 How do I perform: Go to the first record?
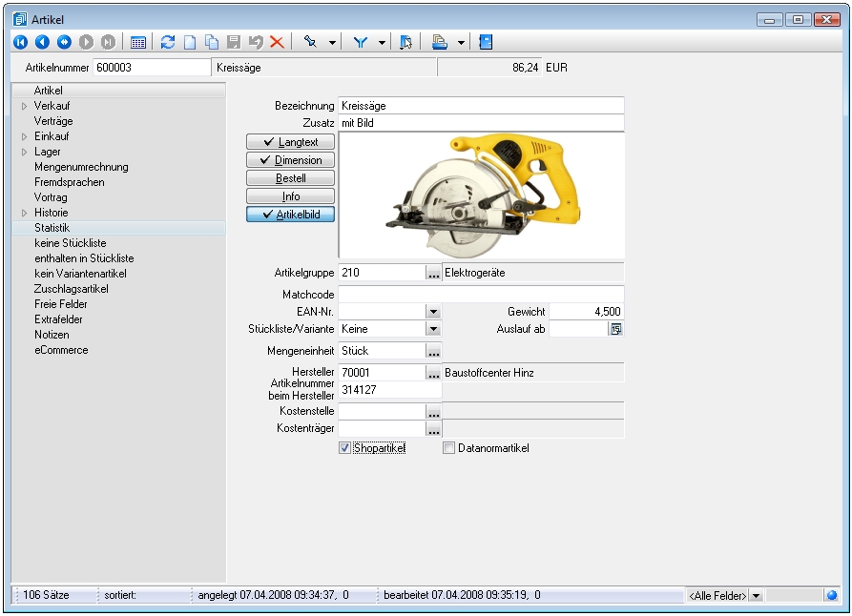coord(20,42)
